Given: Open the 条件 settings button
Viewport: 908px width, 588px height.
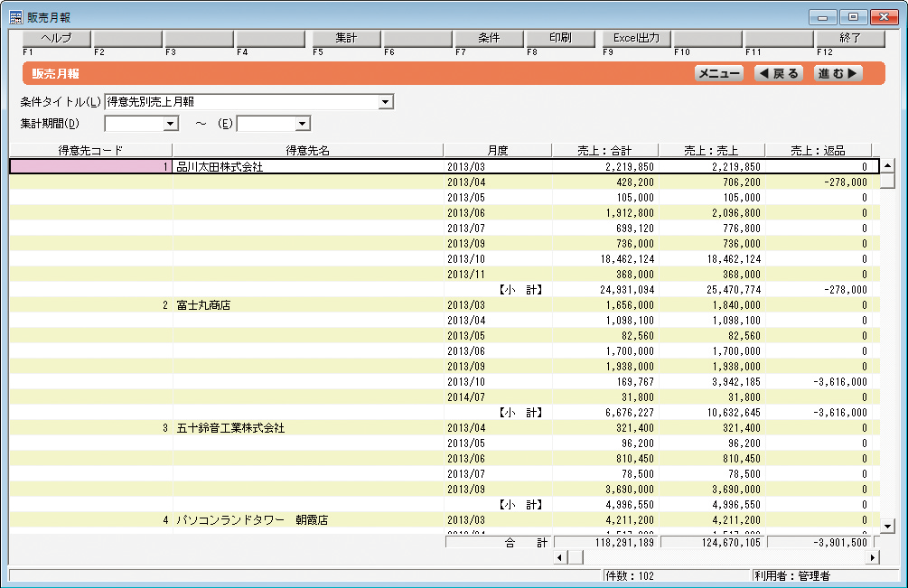Looking at the screenshot, I should 489,39.
